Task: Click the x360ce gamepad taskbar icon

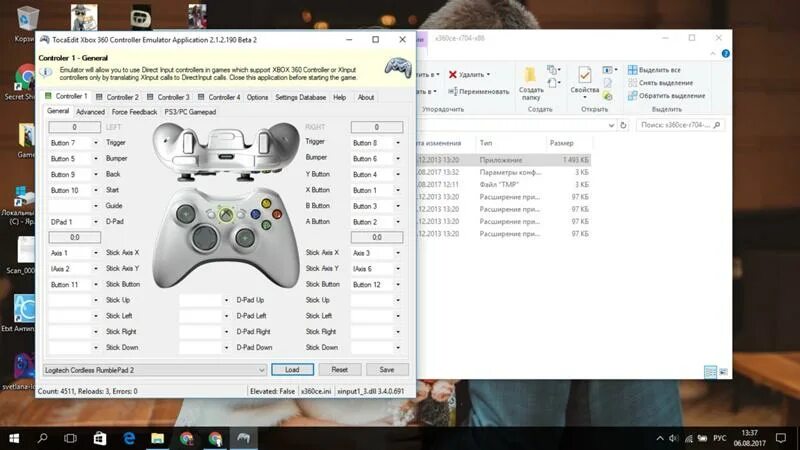Action: pyautogui.click(x=243, y=438)
